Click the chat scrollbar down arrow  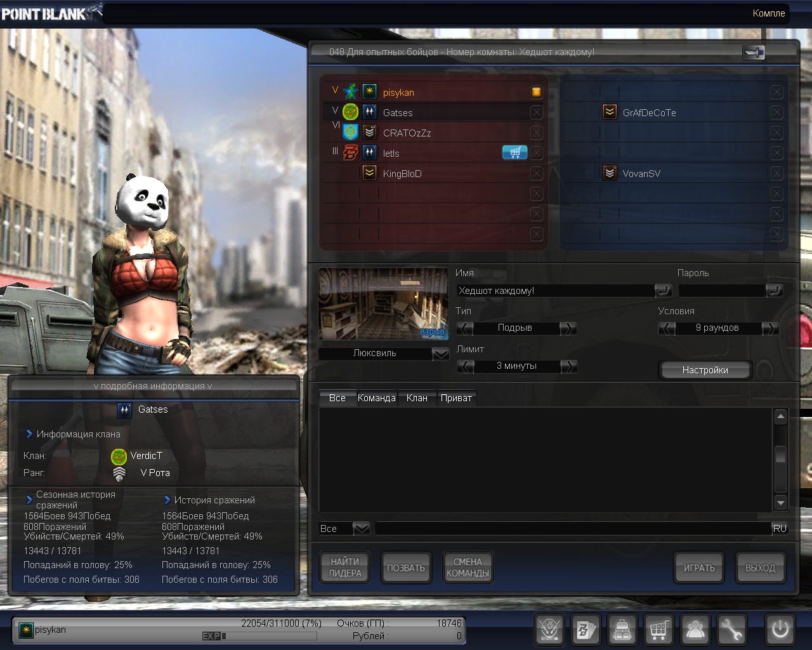(x=781, y=503)
